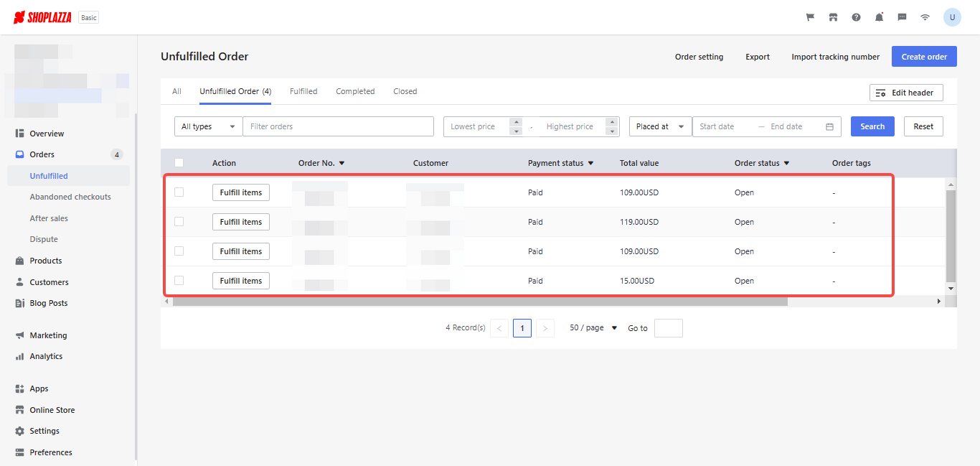Fulfill items for the 119.00USD order
Screen dimensions: 980x466
click(241, 222)
